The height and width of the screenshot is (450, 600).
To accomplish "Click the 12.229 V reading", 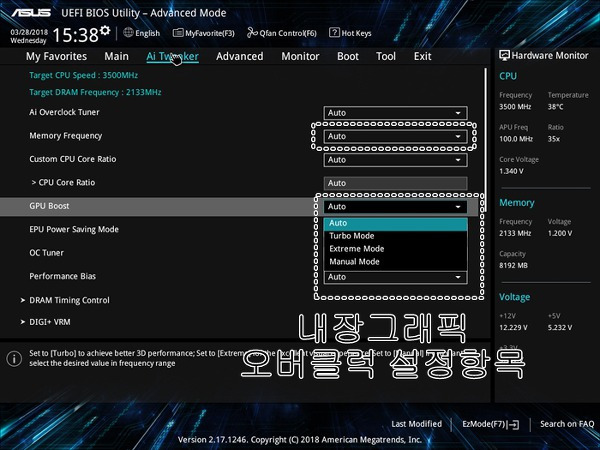I will (513, 328).
